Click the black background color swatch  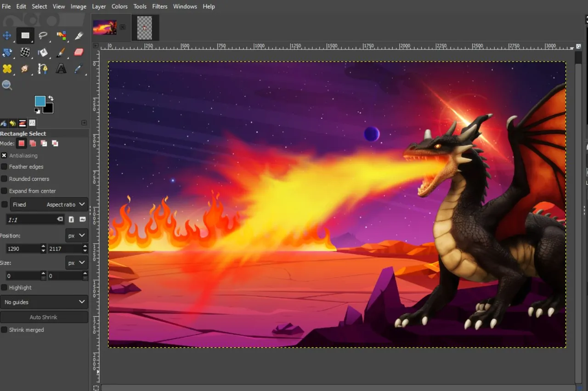pos(49,109)
